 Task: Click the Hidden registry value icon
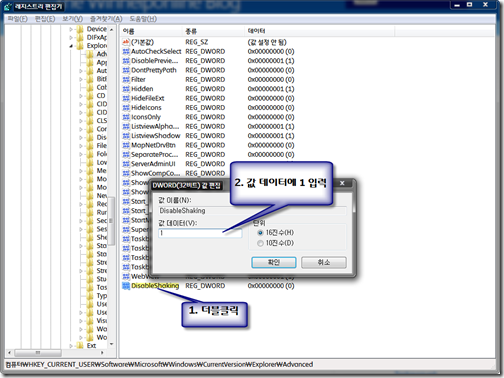point(126,89)
